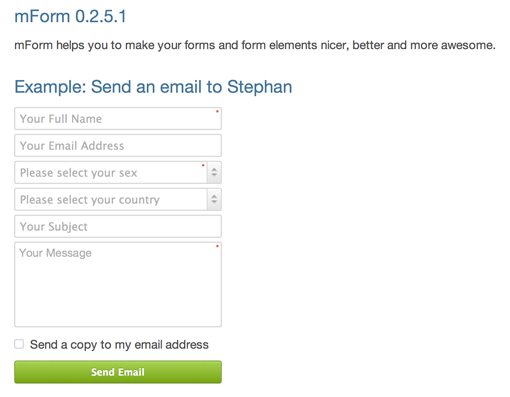The height and width of the screenshot is (397, 510).
Task: Click the country dropdown stepper arrows
Action: tap(214, 199)
